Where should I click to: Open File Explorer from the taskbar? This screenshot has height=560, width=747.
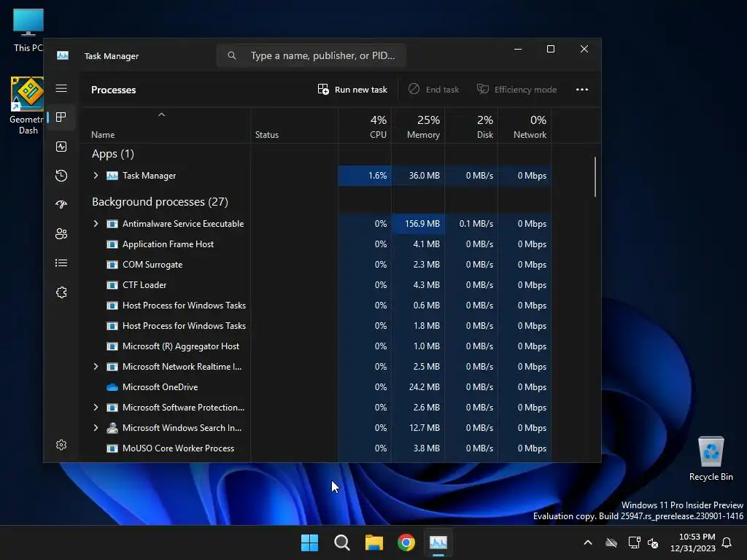tap(374, 542)
